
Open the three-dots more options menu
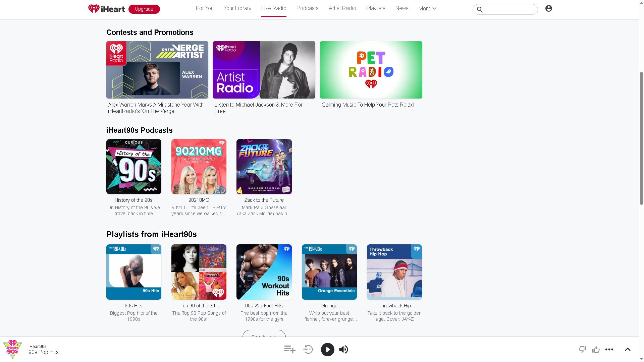pos(609,349)
